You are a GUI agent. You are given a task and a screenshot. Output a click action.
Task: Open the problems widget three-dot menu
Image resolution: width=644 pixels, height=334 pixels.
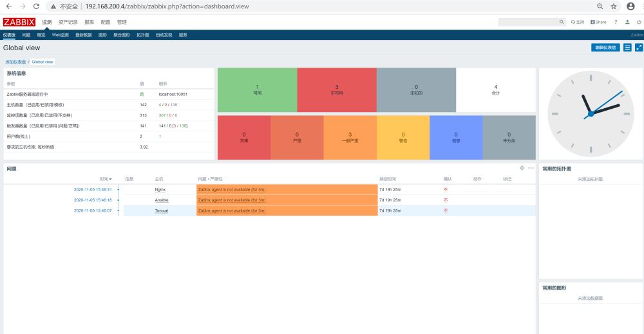click(x=531, y=168)
